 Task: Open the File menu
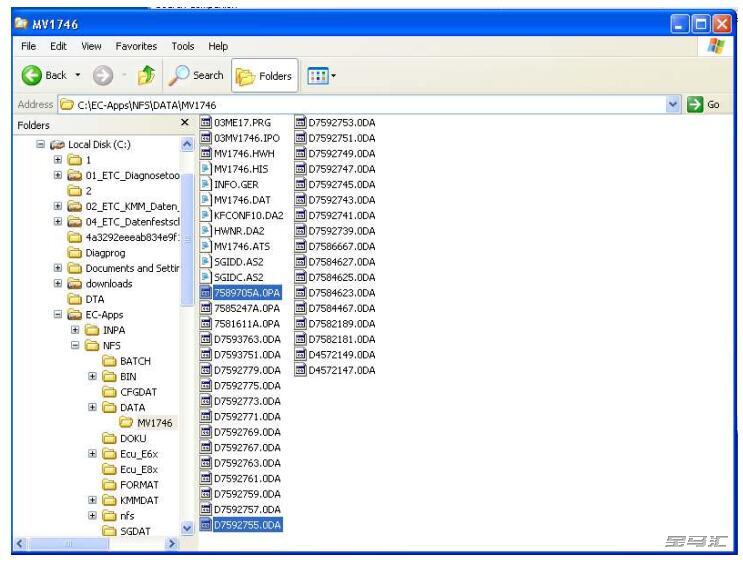(28, 46)
